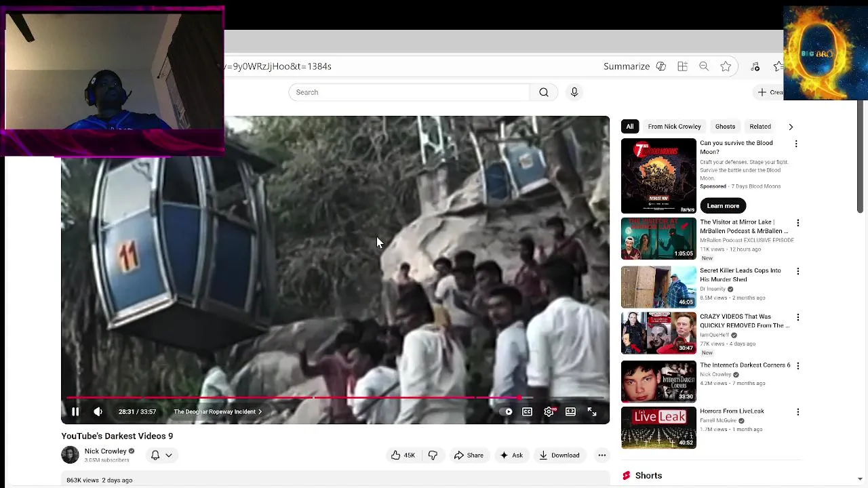Viewport: 868px width, 488px height.
Task: Share the video
Action: pyautogui.click(x=469, y=455)
